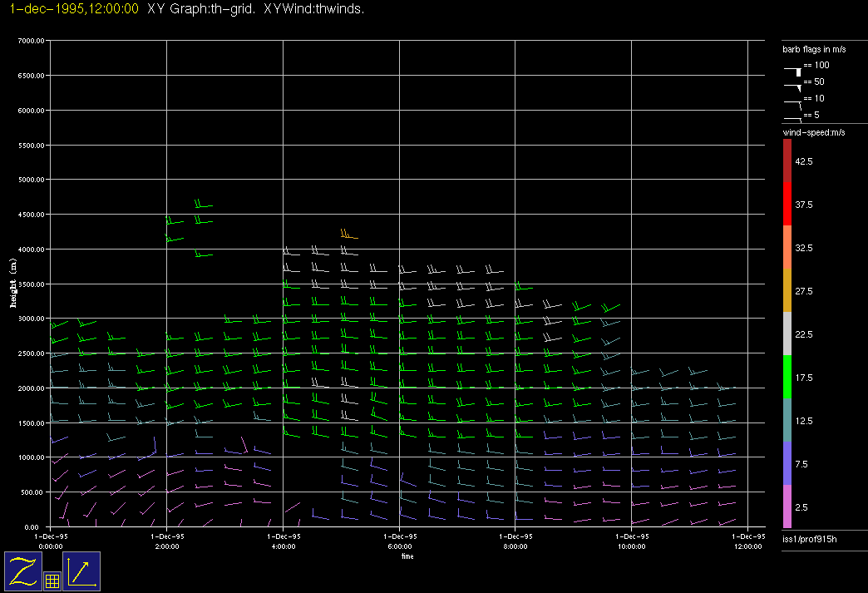Click the 'time' label below the x-axis
Viewport: 868px width, 593px height.
tap(407, 556)
